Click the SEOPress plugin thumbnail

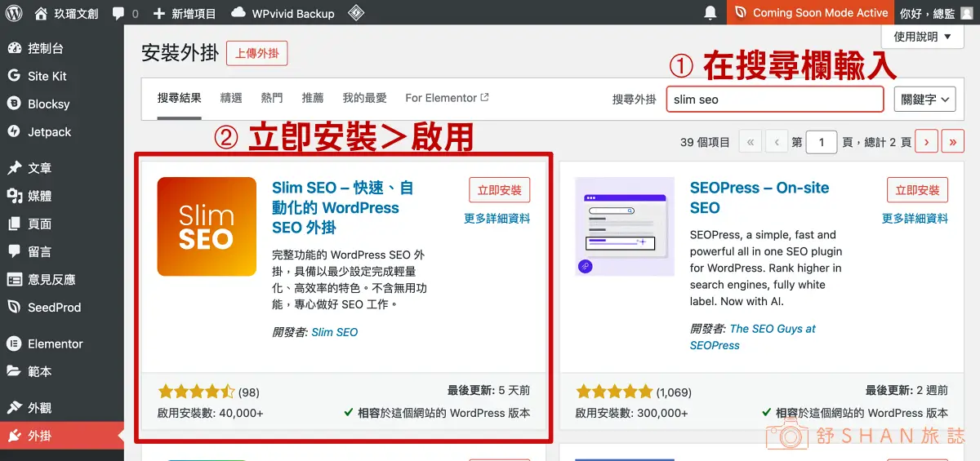tap(625, 227)
